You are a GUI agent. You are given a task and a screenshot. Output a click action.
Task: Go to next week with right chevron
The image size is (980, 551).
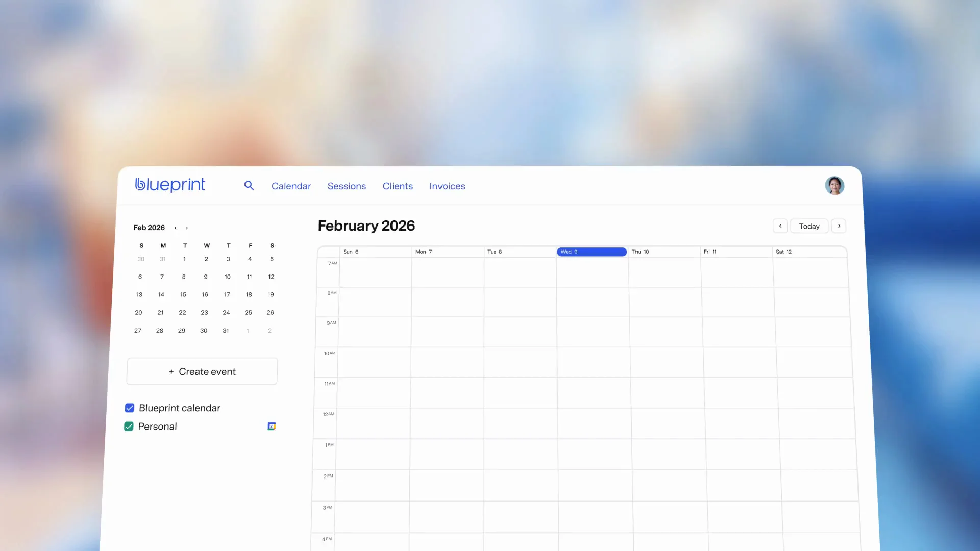(839, 226)
